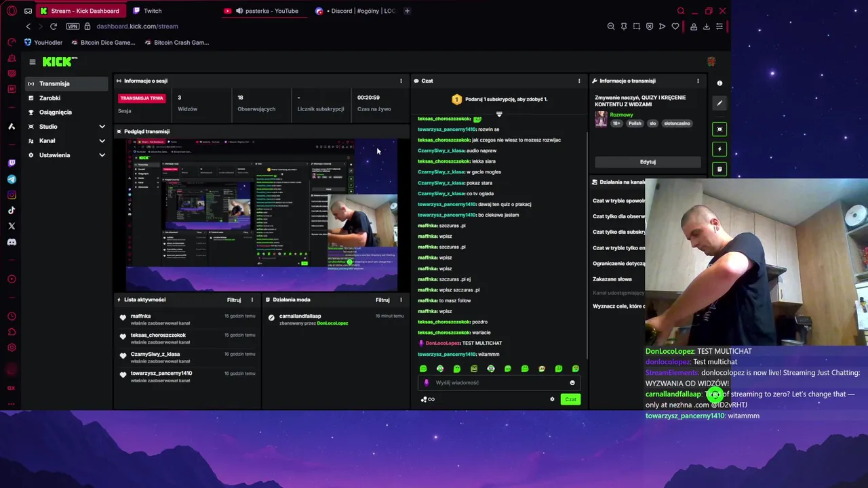Open browser downloads icon
This screenshot has height=488, width=868.
[706, 26]
